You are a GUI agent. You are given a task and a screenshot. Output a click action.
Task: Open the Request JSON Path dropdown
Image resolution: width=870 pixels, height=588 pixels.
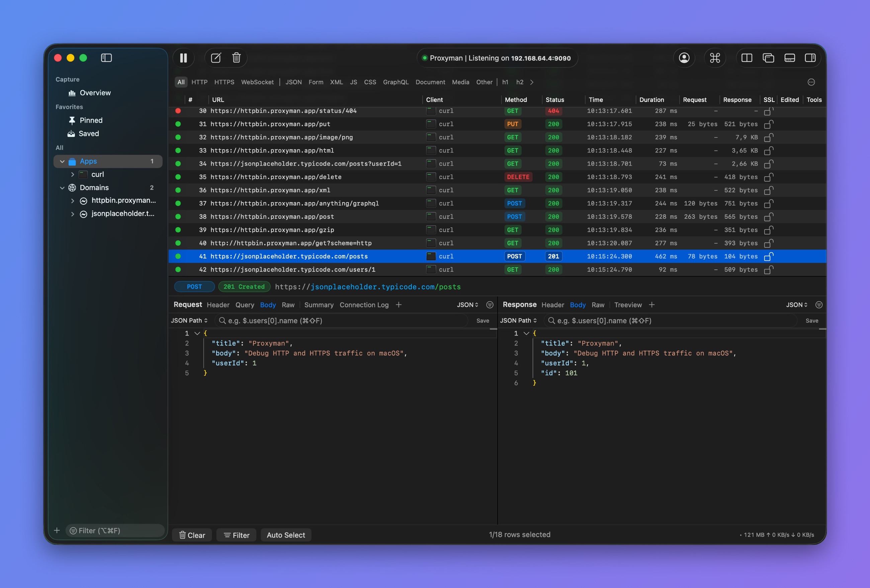tap(189, 321)
